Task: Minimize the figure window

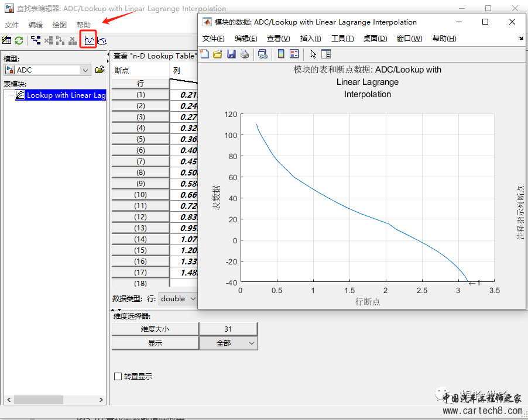Action: point(458,22)
